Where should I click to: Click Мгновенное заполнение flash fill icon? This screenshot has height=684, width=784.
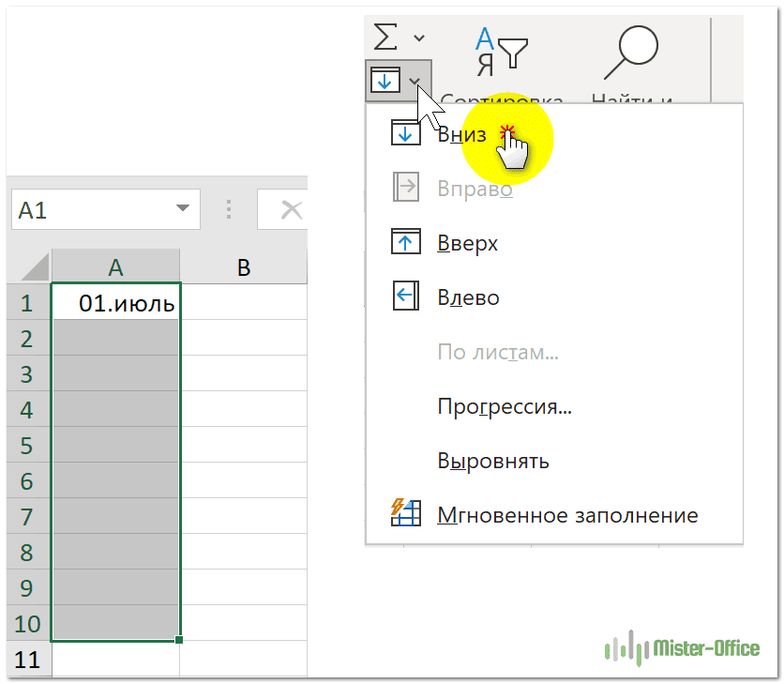[x=406, y=514]
